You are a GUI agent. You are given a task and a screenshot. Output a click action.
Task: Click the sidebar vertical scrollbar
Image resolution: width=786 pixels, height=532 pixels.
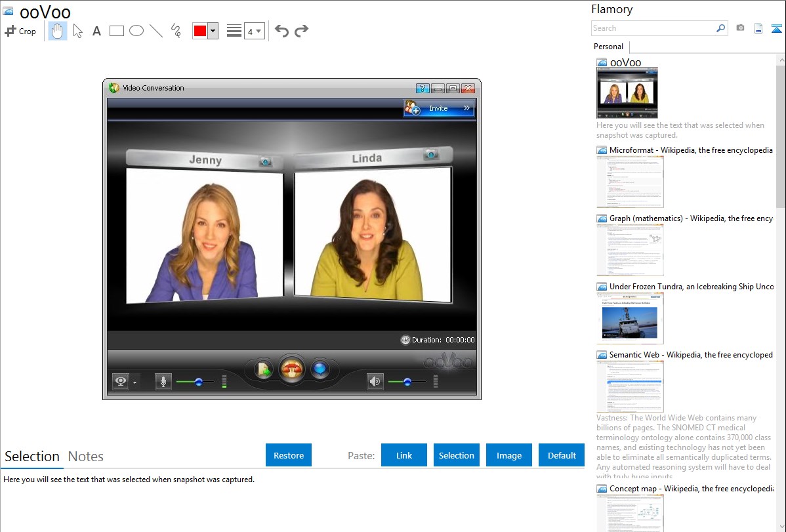[781, 135]
